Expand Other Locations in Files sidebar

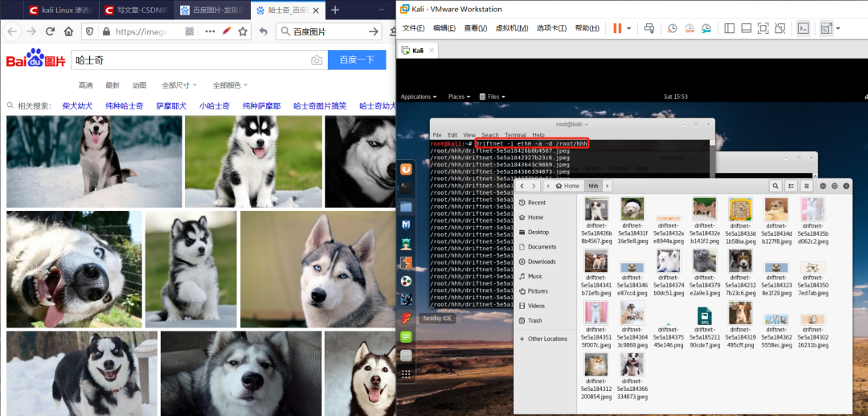tap(545, 339)
